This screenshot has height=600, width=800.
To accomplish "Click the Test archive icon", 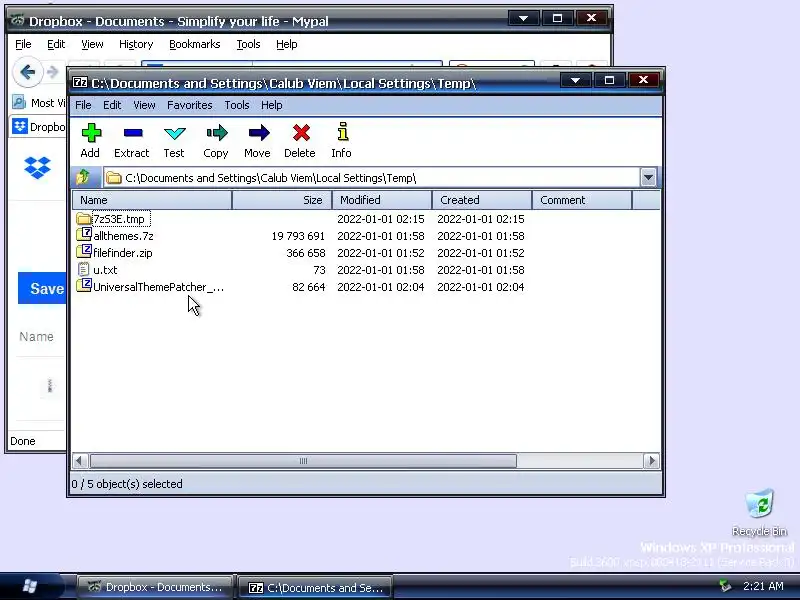I will [x=174, y=133].
